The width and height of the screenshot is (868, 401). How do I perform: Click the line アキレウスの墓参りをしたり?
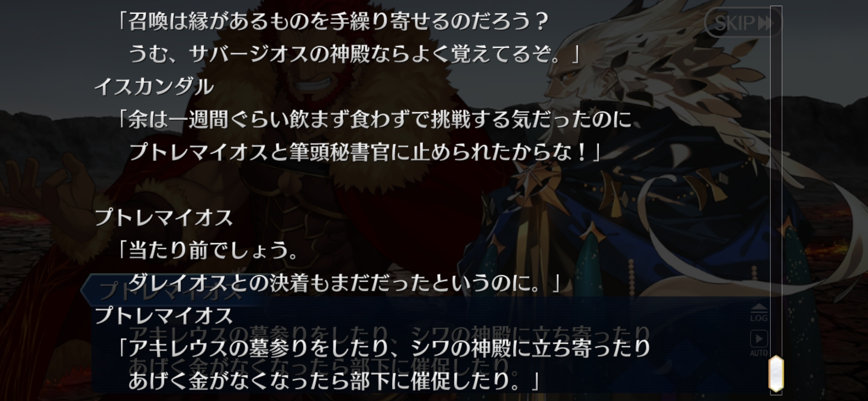pyautogui.click(x=383, y=348)
